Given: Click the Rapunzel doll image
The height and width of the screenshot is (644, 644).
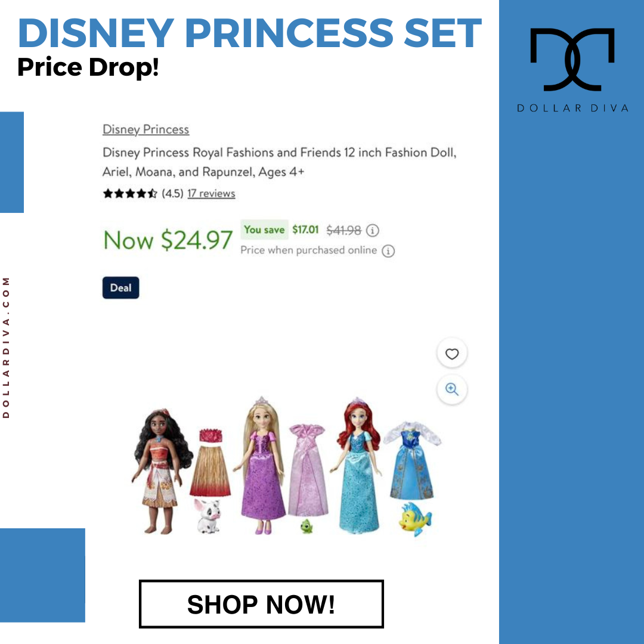Looking at the screenshot, I should tap(261, 466).
